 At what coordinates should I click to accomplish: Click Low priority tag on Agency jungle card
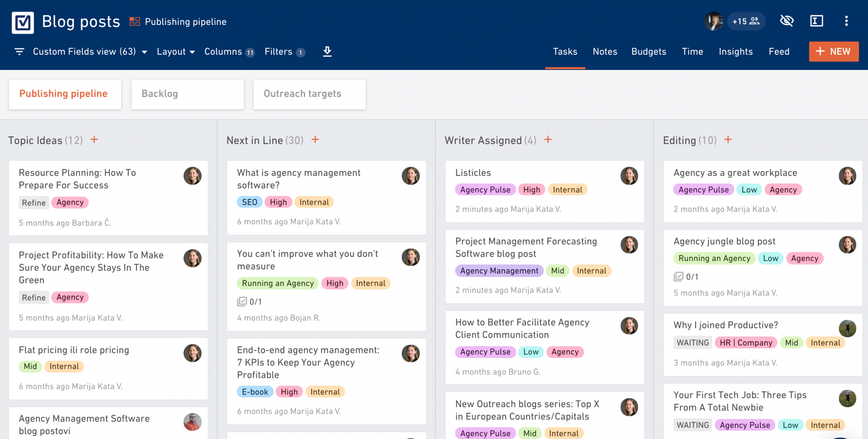pos(771,258)
